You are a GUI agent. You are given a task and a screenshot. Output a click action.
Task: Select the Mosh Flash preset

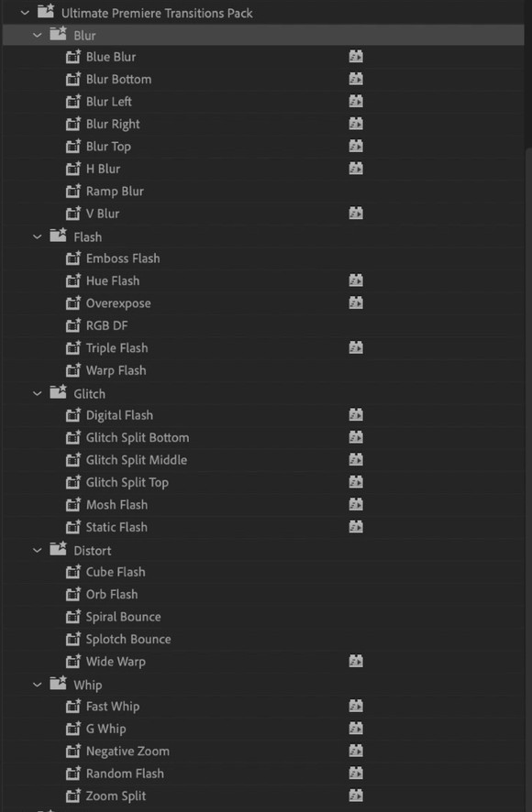tap(116, 505)
